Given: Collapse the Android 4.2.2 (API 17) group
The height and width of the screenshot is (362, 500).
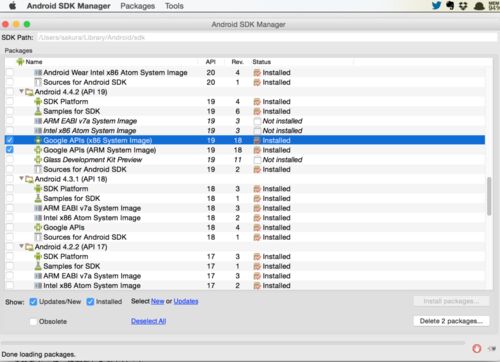Looking at the screenshot, I should 21,246.
